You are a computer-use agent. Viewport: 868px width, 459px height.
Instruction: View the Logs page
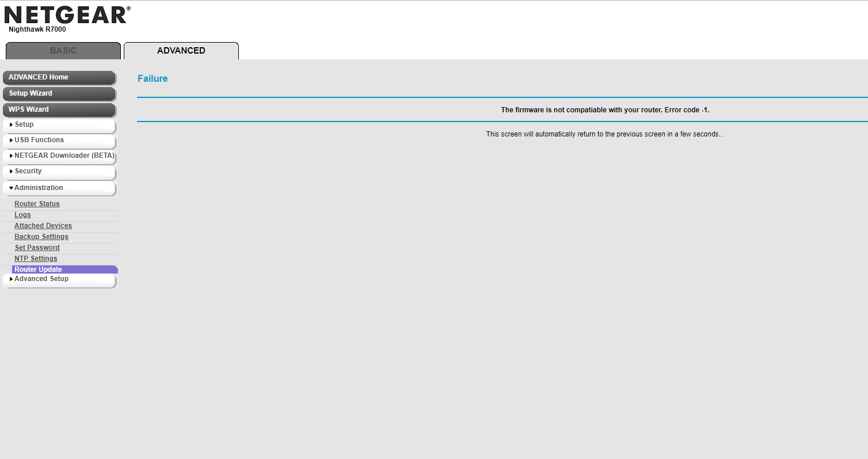click(22, 215)
